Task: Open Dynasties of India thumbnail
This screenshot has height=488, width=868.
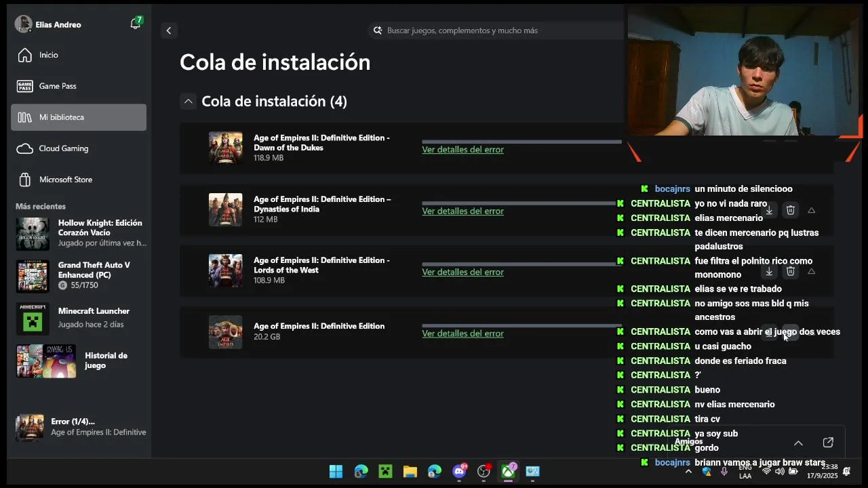Action: click(x=225, y=210)
